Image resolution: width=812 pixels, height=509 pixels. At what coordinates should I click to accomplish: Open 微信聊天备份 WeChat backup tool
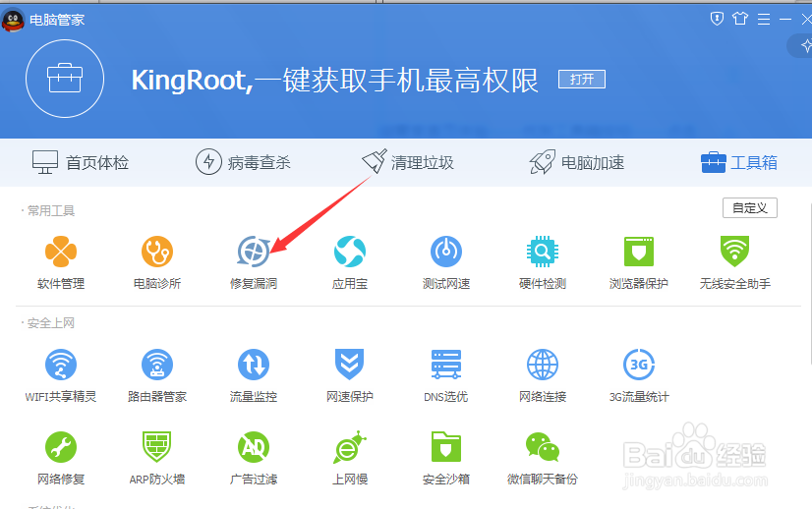[543, 458]
